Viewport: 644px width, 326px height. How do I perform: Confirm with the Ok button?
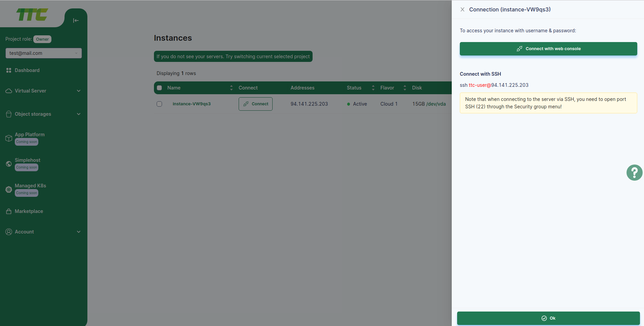click(x=548, y=318)
